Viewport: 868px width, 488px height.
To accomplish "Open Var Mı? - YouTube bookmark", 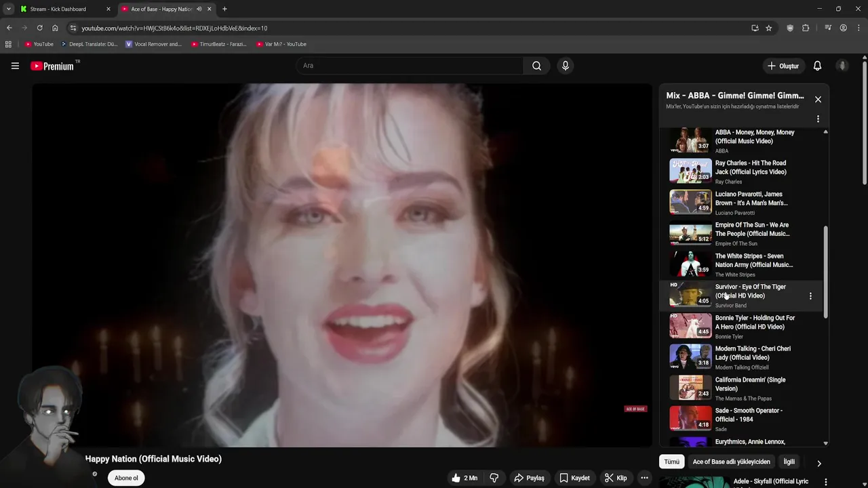I will [281, 44].
